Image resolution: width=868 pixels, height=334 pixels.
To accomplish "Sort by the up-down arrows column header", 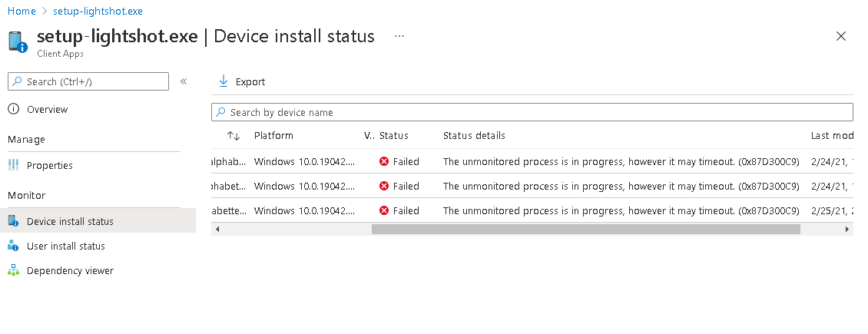I will pos(234,136).
